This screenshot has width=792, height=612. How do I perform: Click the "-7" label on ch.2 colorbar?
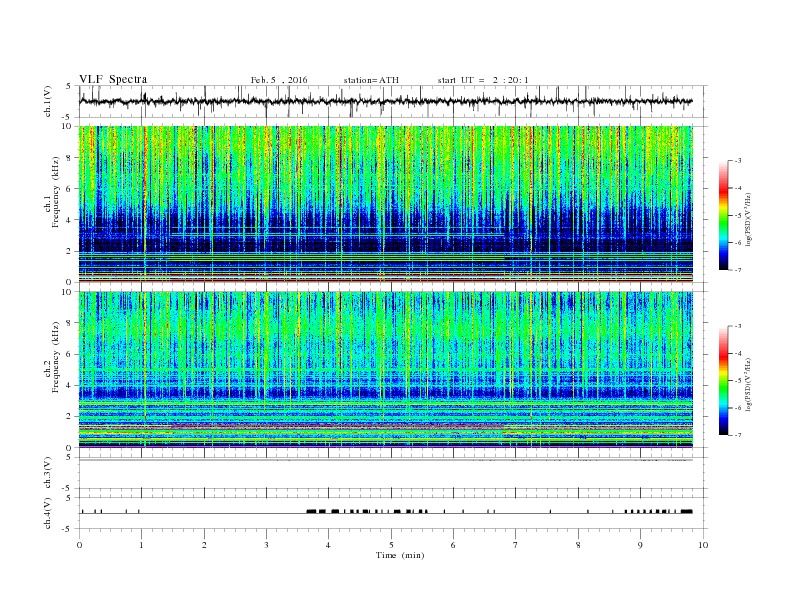[738, 435]
